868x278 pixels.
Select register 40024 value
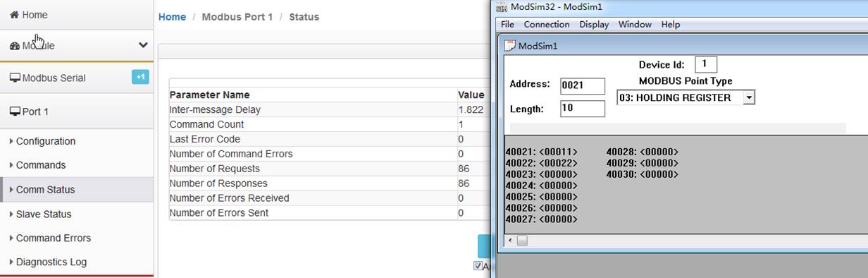tap(558, 186)
